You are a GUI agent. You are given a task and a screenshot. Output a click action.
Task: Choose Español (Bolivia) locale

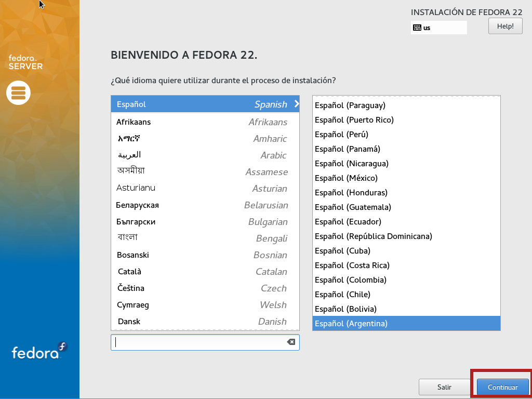406,309
